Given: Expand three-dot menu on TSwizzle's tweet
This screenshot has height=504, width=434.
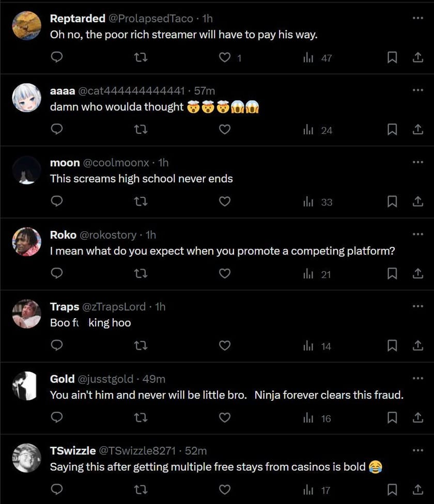Looking at the screenshot, I should click(417, 450).
